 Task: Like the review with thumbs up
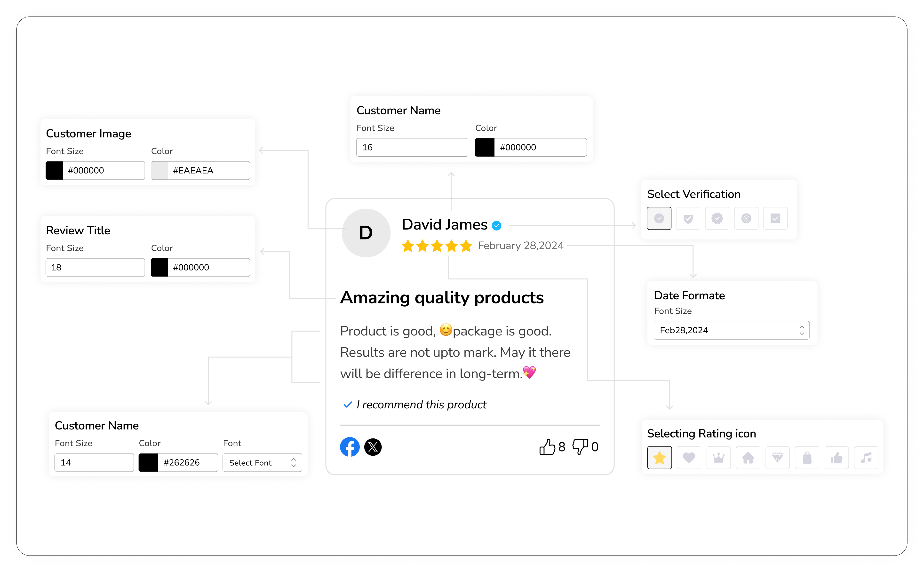pyautogui.click(x=547, y=447)
